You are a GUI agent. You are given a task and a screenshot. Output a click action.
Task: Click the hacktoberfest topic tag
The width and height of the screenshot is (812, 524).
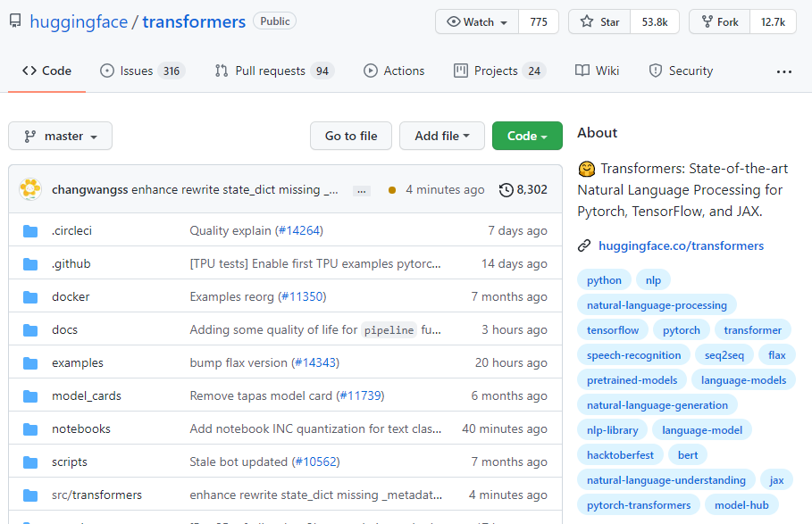[620, 455]
